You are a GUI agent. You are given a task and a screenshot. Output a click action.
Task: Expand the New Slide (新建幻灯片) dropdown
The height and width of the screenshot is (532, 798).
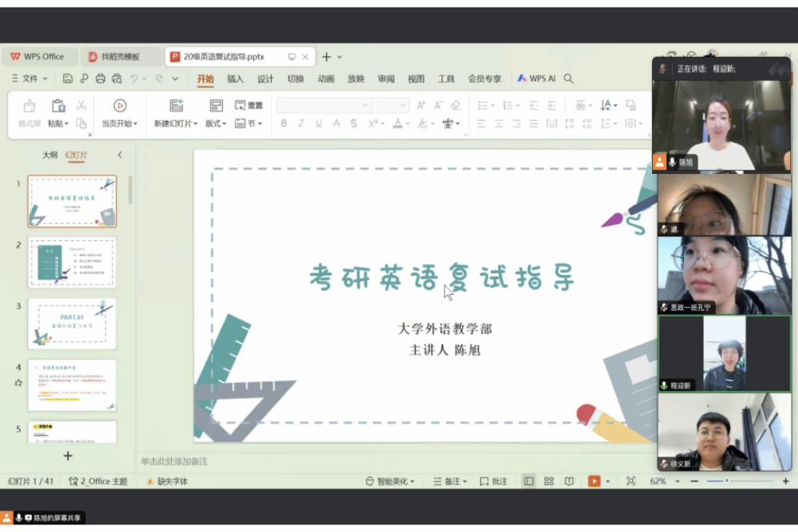pyautogui.click(x=195, y=124)
